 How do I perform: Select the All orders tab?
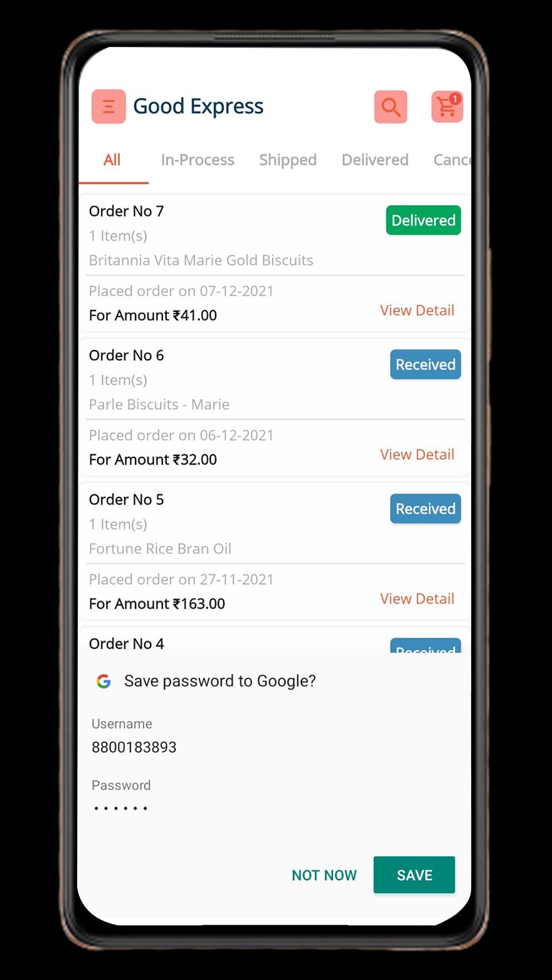(112, 160)
